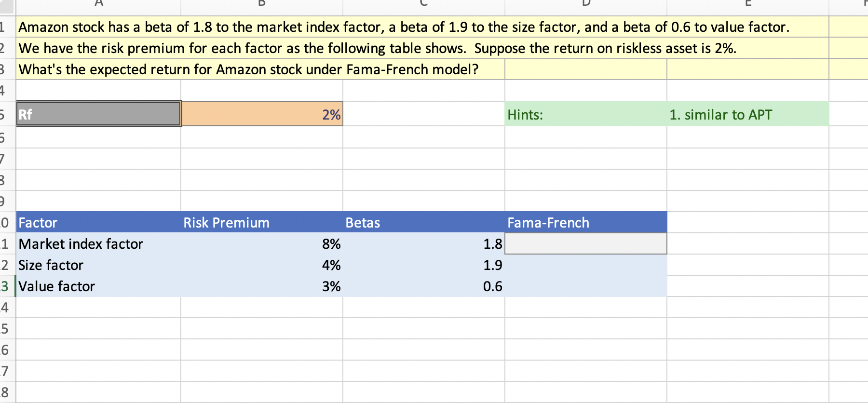Click the 8% risk premium cell
Image resolution: width=868 pixels, height=403 pixels.
pyautogui.click(x=262, y=244)
